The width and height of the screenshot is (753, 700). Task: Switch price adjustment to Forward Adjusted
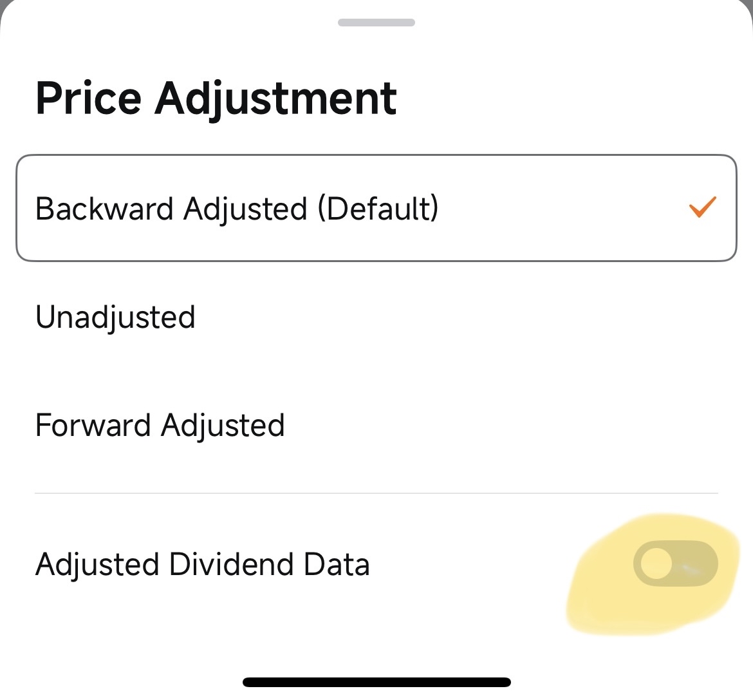point(376,425)
